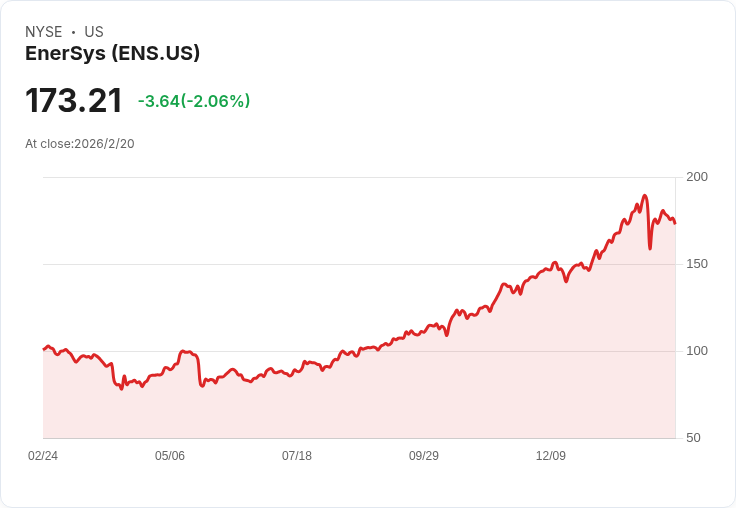736x508 pixels.
Task: Click the 12/09 date axis label
Action: [x=551, y=455]
